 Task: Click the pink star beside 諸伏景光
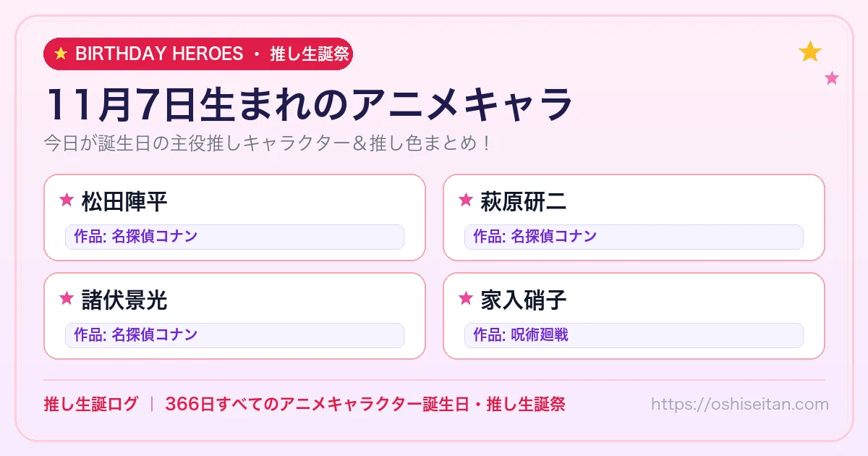tap(67, 298)
